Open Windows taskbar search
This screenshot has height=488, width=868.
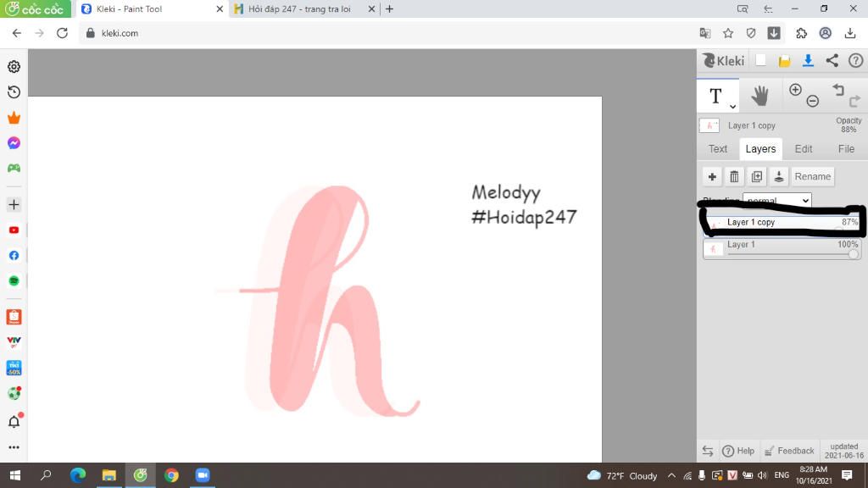click(46, 475)
